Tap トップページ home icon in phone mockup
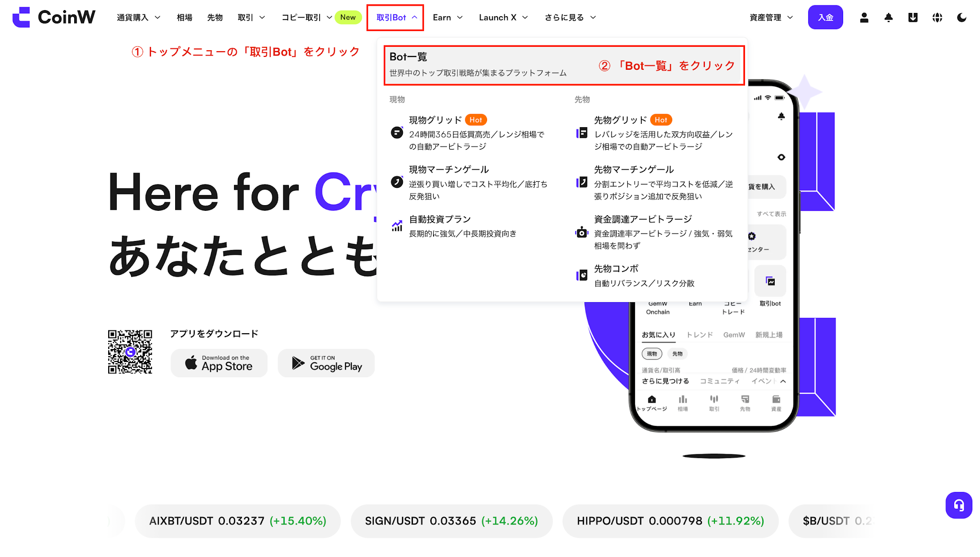The height and width of the screenshot is (557, 980). click(x=652, y=399)
